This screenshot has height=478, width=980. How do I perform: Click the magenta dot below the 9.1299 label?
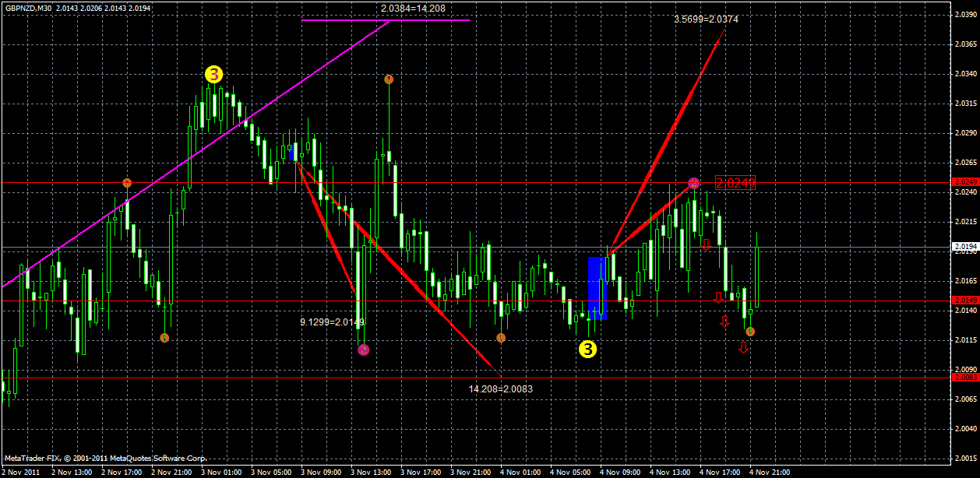(363, 349)
